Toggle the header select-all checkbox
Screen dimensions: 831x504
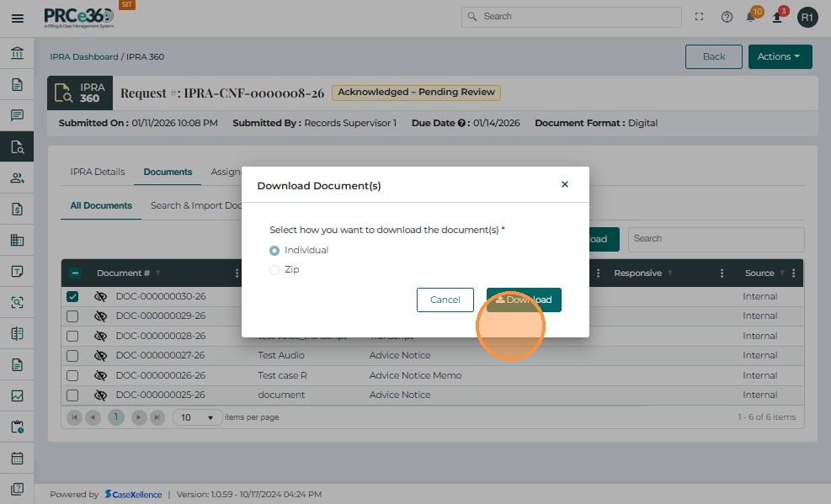75,273
